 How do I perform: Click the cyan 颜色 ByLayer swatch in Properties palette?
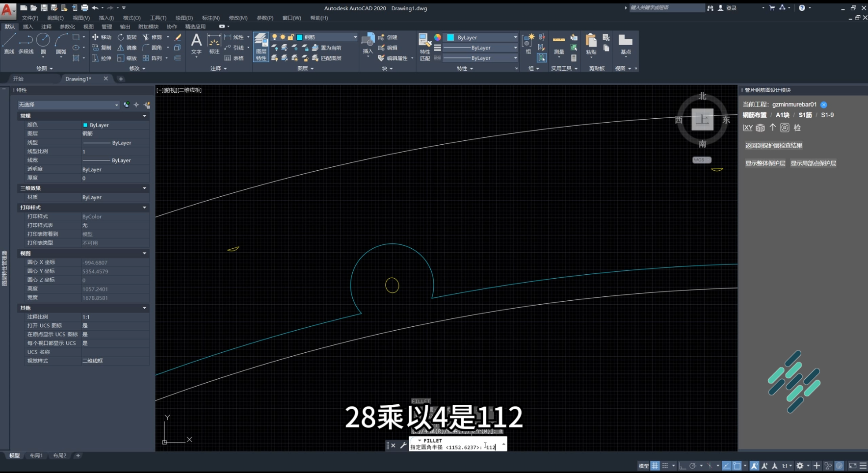coord(85,125)
